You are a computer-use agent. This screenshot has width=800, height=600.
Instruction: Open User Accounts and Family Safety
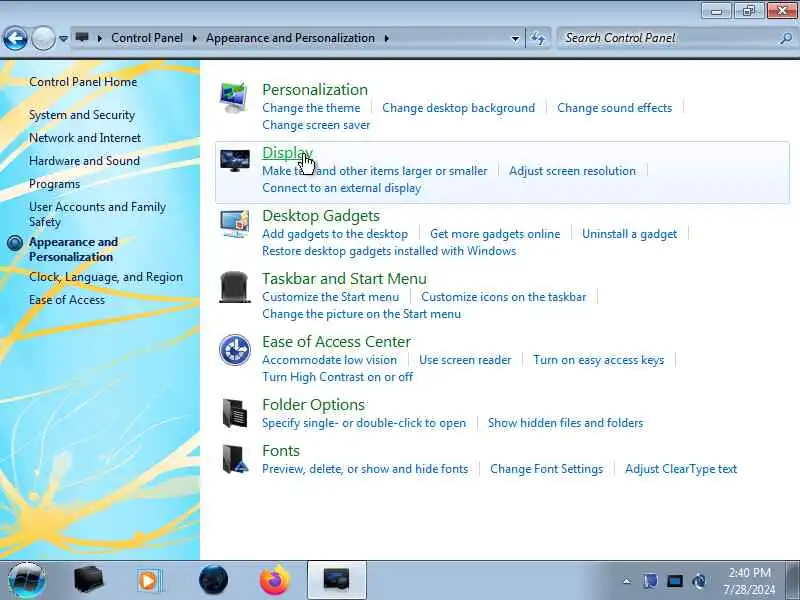(97, 214)
